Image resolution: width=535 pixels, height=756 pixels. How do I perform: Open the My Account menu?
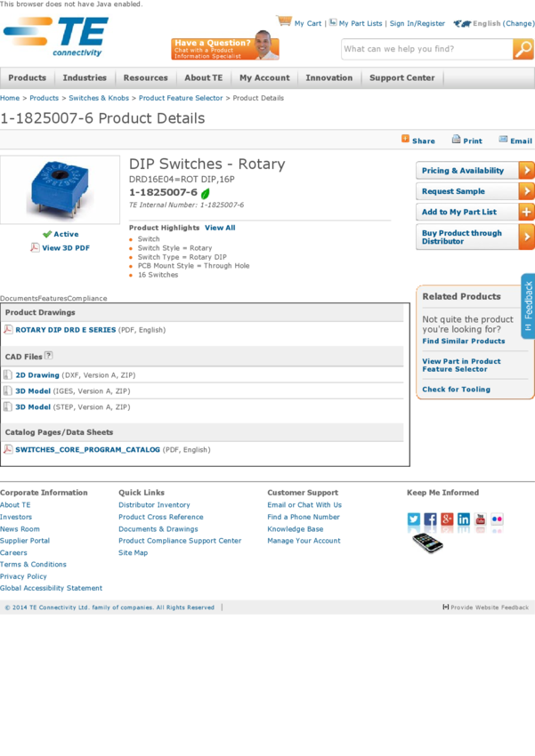click(x=265, y=77)
